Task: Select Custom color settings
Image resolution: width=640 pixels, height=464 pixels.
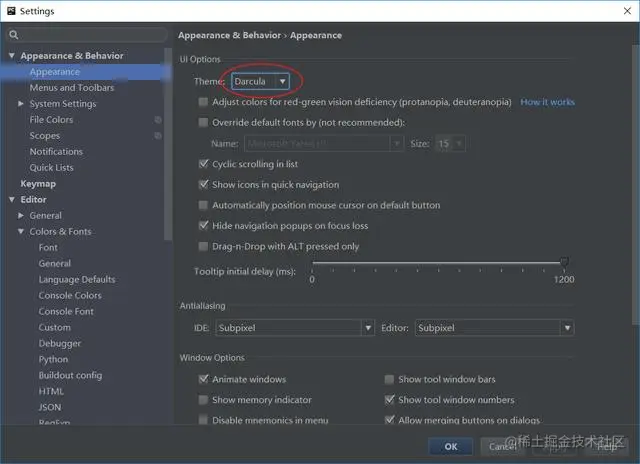Action: (x=55, y=327)
